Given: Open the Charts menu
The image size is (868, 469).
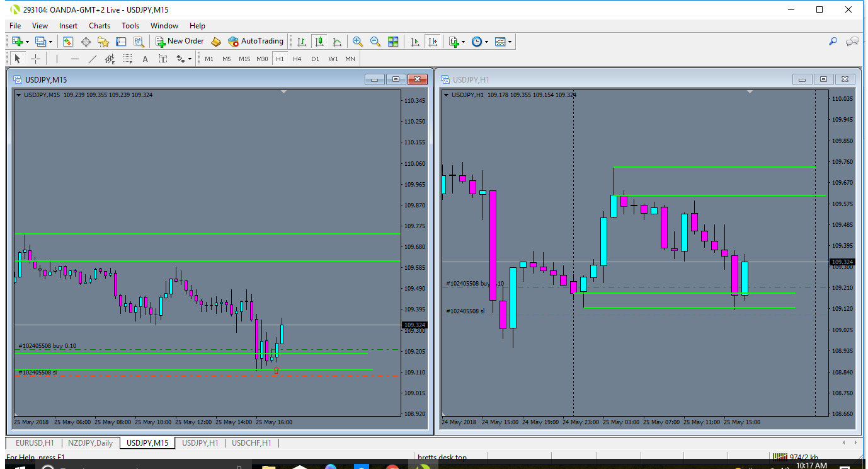Looking at the screenshot, I should click(99, 26).
